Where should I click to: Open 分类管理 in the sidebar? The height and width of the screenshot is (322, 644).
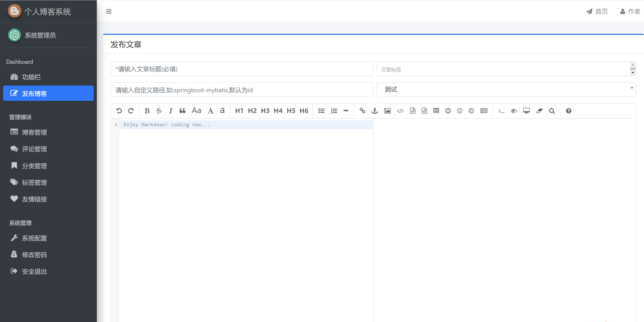tap(48, 166)
